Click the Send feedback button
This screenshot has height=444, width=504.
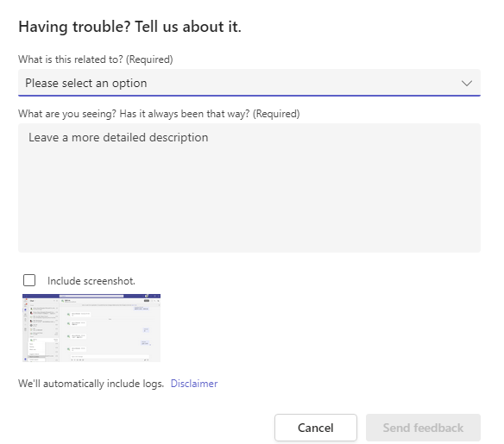pos(423,428)
